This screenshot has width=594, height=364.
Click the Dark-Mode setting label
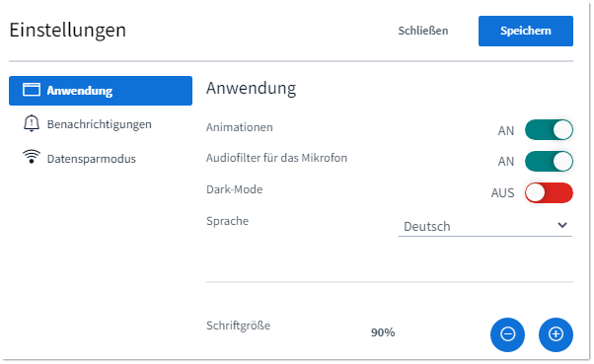coord(234,189)
